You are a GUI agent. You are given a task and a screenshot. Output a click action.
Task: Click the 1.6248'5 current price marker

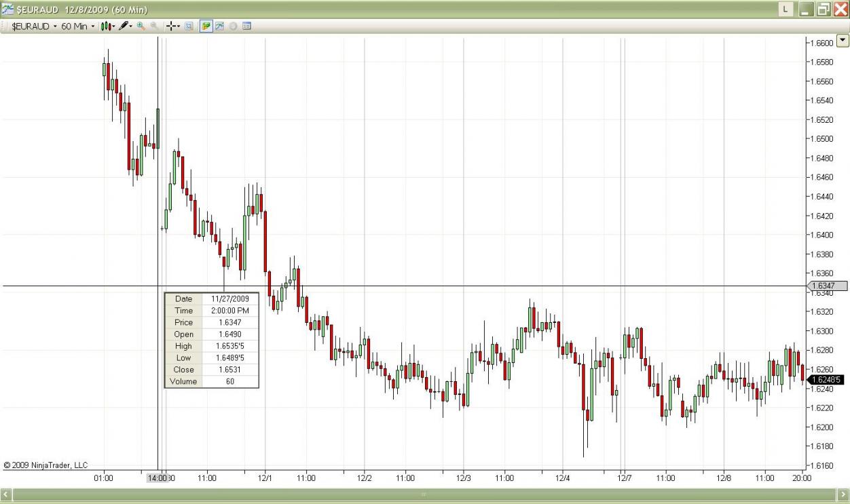[x=826, y=380]
